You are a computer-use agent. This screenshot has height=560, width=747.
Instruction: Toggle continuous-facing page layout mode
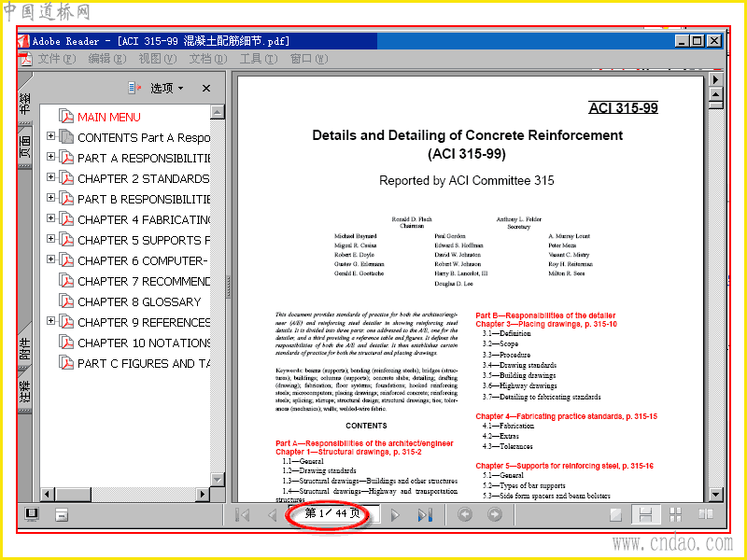pos(675,515)
